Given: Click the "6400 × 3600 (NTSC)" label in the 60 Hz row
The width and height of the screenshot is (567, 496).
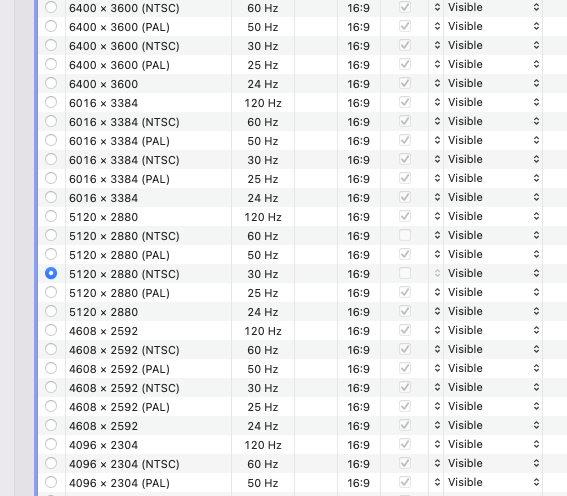Looking at the screenshot, I should (124, 8).
